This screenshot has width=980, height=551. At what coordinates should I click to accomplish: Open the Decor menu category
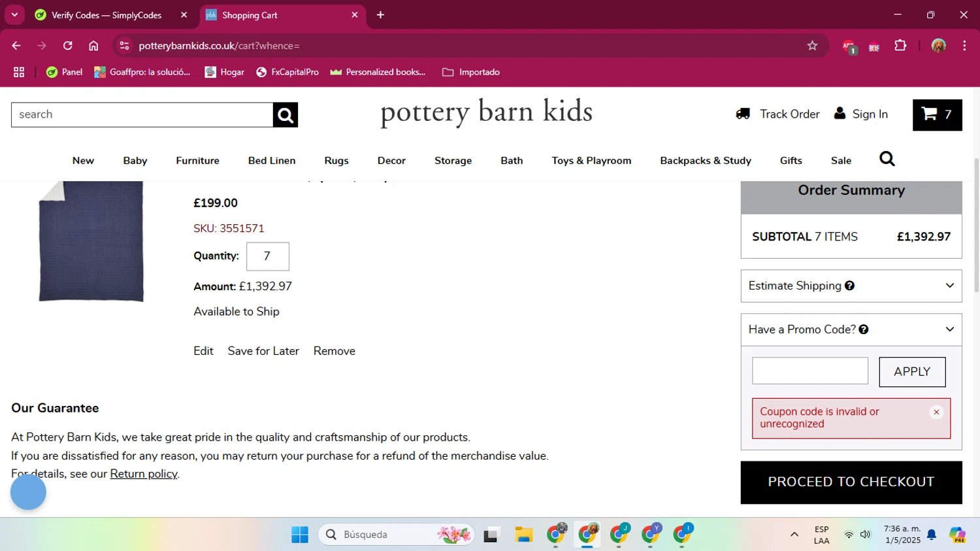point(391,161)
